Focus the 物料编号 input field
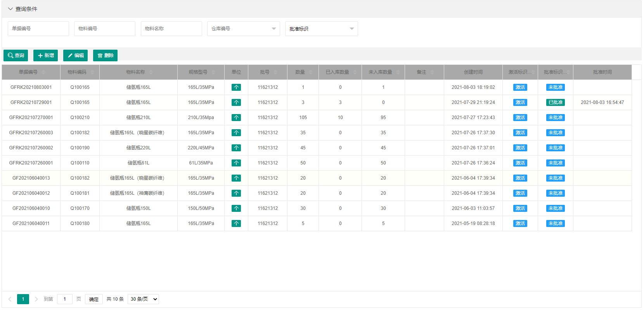This screenshot has height=310, width=644. coord(105,29)
